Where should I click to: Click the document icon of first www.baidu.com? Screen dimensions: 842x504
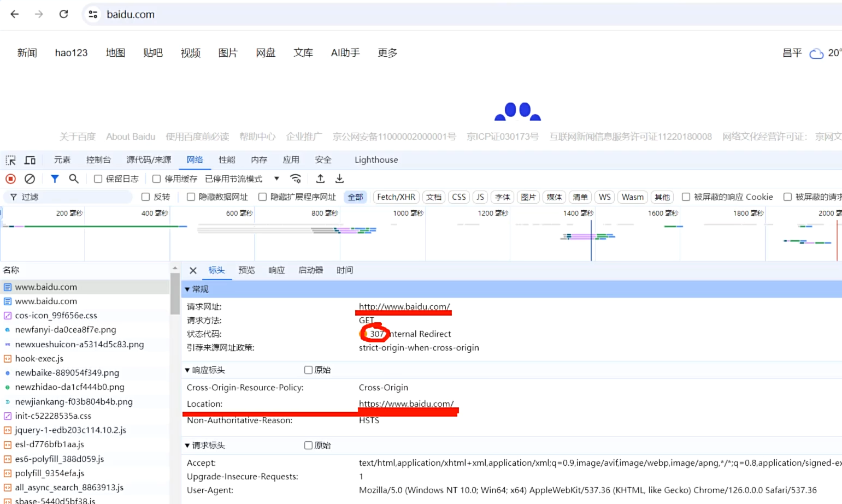click(8, 287)
